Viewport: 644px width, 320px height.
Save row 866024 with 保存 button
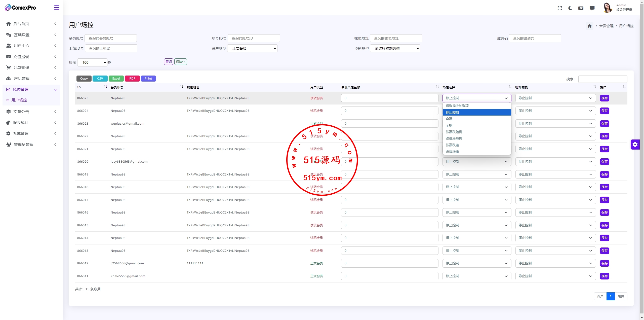click(x=604, y=111)
